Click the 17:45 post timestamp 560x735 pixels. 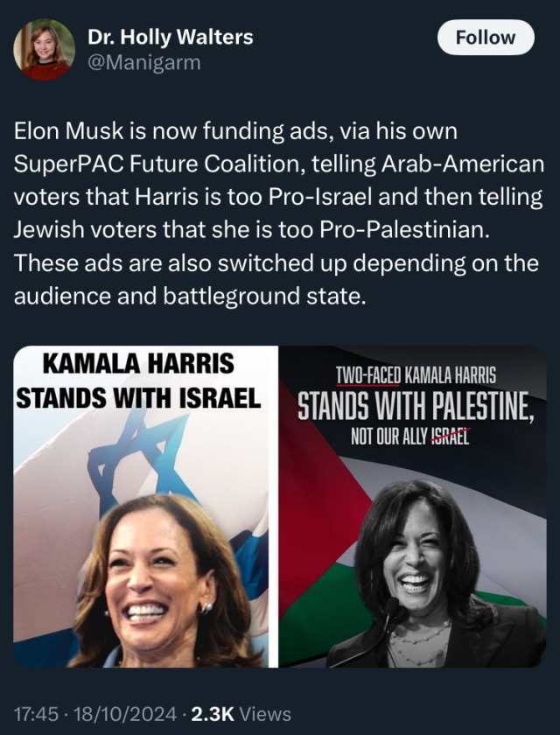tap(36, 714)
